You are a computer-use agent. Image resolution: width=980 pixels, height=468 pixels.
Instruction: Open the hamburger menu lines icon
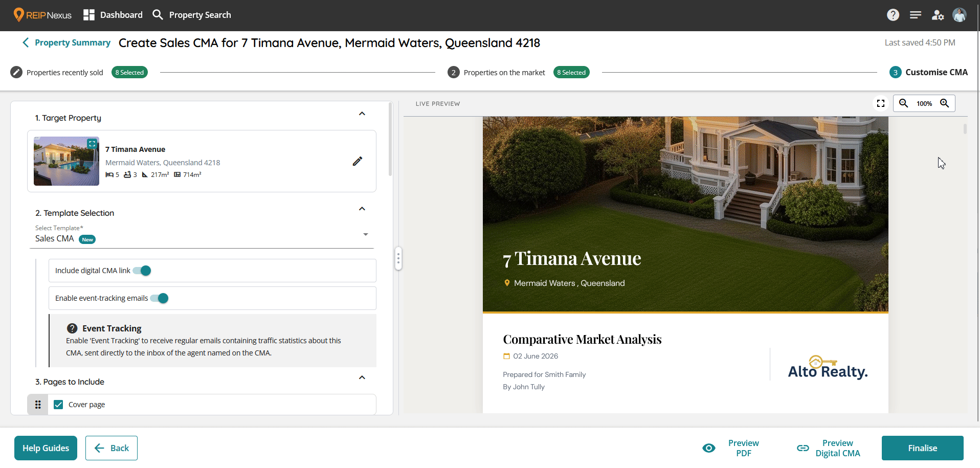[x=916, y=15]
